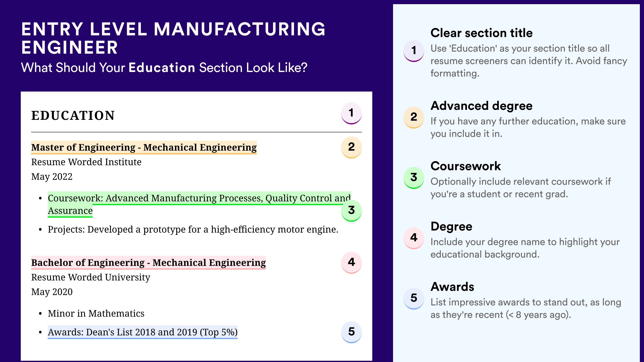Image resolution: width=644 pixels, height=362 pixels.
Task: Click the EDUCATION section title in resume
Action: point(73,116)
